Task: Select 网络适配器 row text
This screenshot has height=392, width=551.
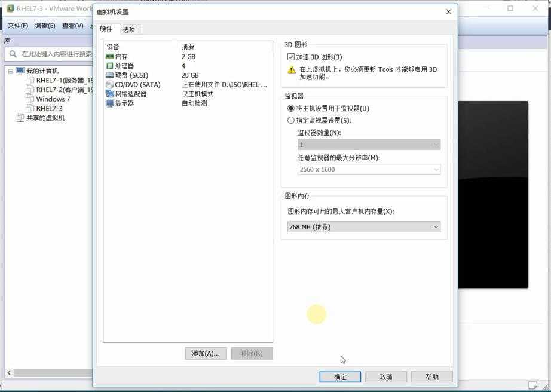Action: [131, 94]
